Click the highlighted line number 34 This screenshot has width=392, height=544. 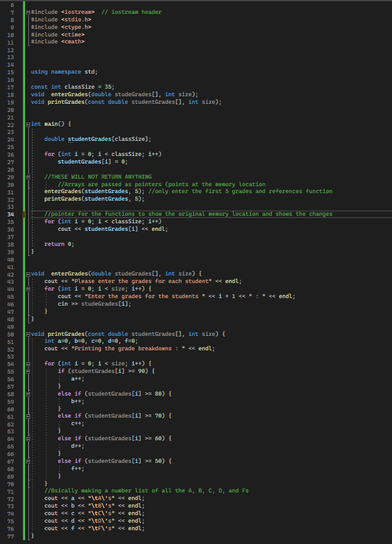(x=11, y=214)
